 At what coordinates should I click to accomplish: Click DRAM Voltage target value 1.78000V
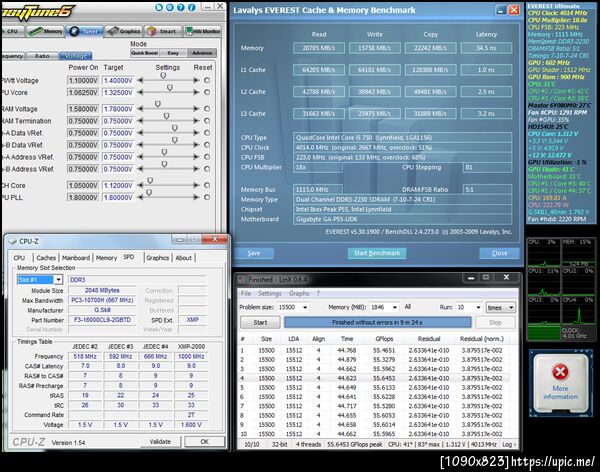(118, 109)
